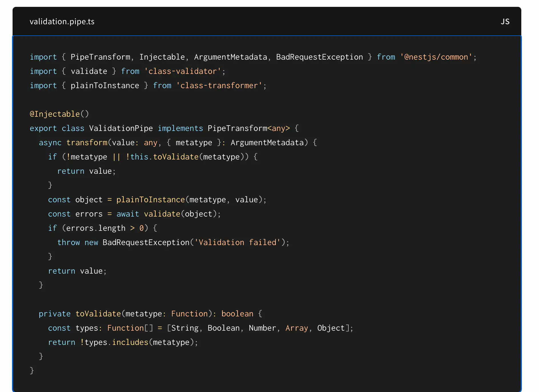Viewport: 539px width, 392px height.
Task: Click the return value statement inside transform
Action: 77,271
